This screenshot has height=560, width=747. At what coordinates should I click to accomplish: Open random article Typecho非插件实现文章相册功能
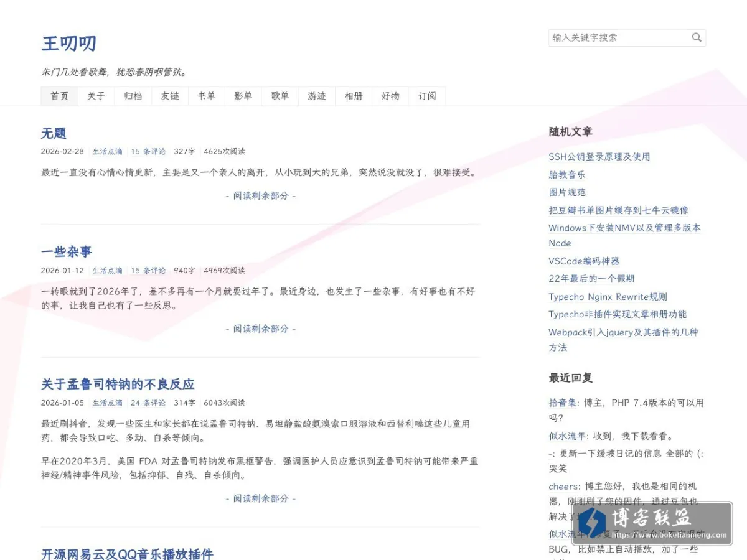618,314
